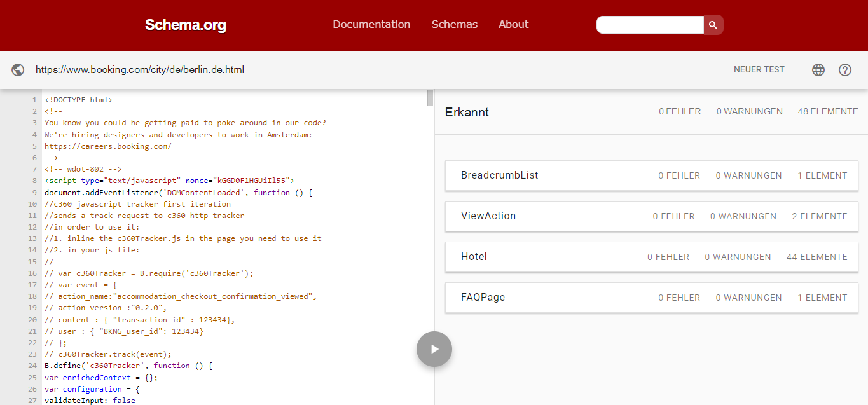Open the language selection globe icon

[818, 70]
